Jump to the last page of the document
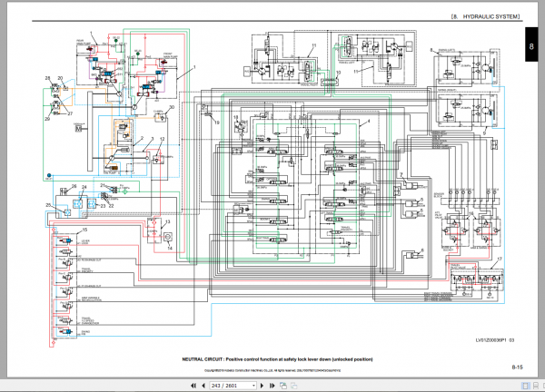Image resolution: width=545 pixels, height=392 pixels. pyautogui.click(x=272, y=386)
